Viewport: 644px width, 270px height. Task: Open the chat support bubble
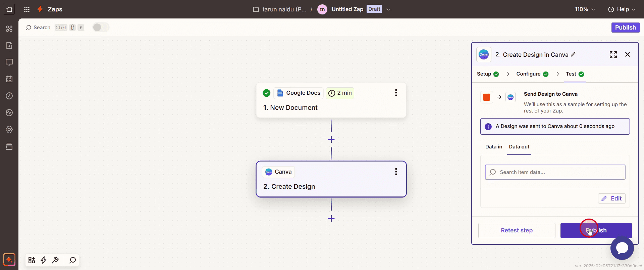pyautogui.click(x=622, y=248)
